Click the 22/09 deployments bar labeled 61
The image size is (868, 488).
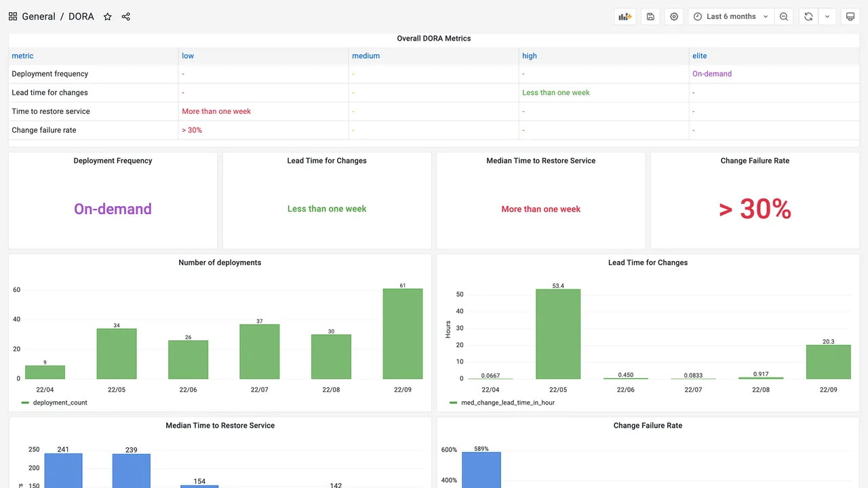403,334
